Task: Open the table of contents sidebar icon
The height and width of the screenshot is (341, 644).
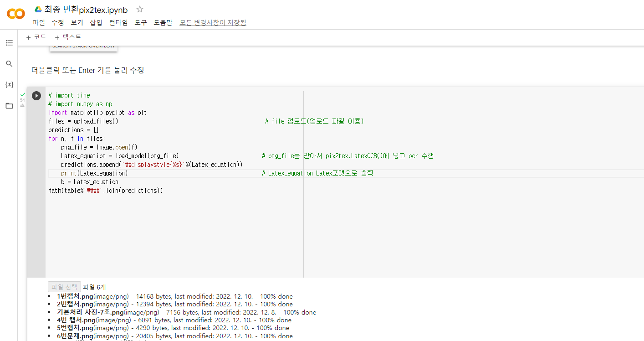Action: (x=9, y=43)
